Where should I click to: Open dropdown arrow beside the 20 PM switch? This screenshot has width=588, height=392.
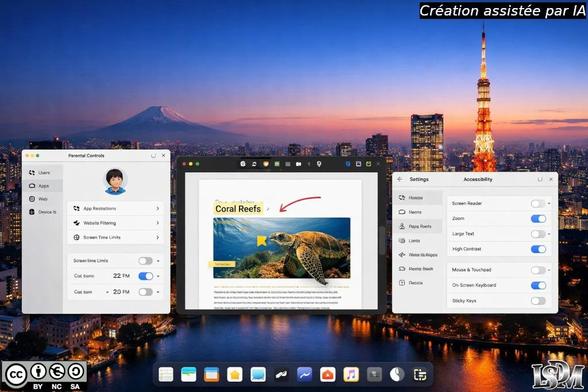pyautogui.click(x=158, y=292)
